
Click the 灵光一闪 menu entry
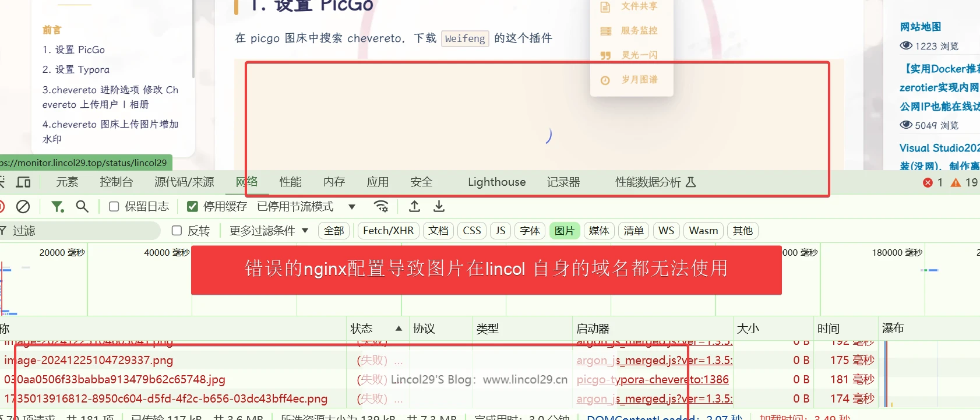pyautogui.click(x=639, y=55)
